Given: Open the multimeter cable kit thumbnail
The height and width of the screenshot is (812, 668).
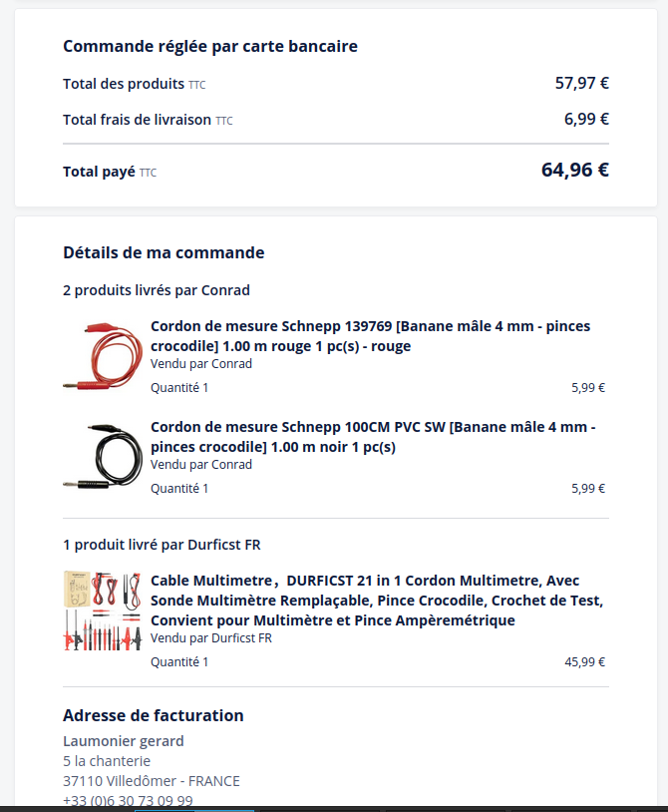Looking at the screenshot, I should tap(102, 610).
